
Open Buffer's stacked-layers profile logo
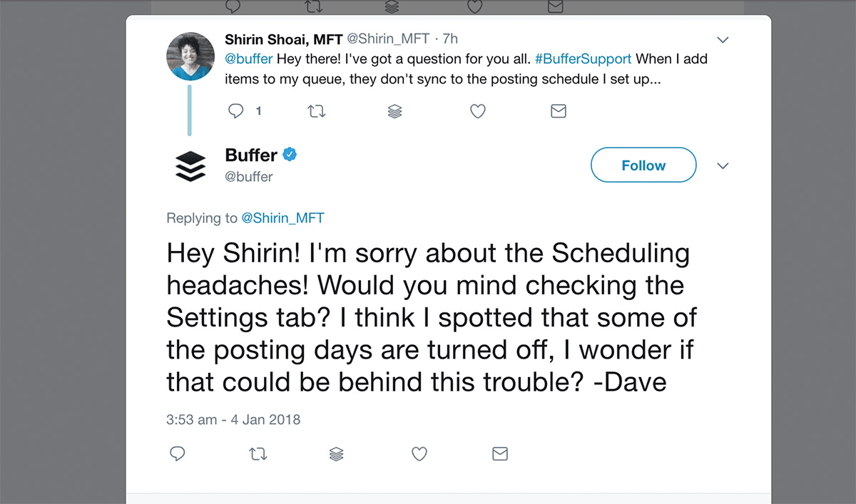click(190, 165)
